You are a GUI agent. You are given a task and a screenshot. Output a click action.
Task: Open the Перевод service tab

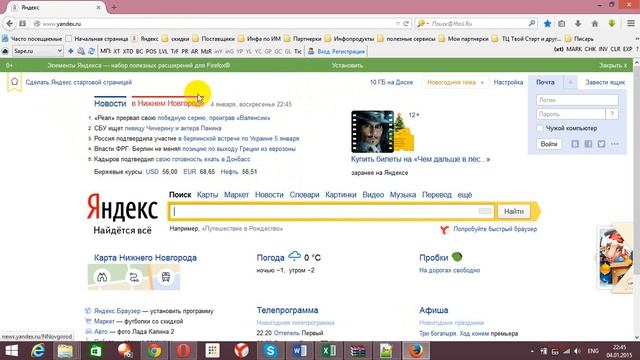[x=437, y=195]
